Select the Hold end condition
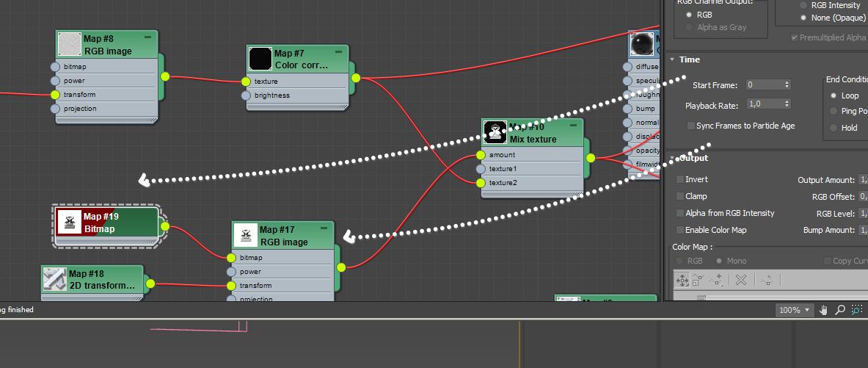 tap(834, 128)
